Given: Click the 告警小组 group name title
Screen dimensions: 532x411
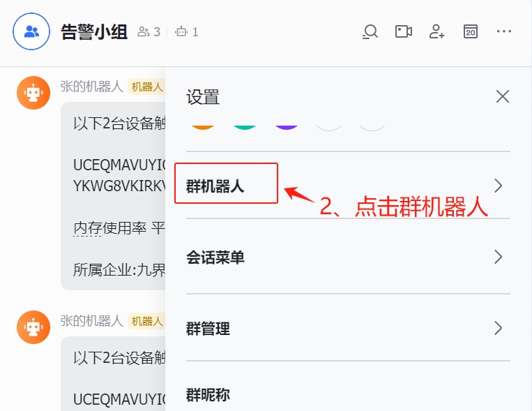Looking at the screenshot, I should click(x=94, y=32).
